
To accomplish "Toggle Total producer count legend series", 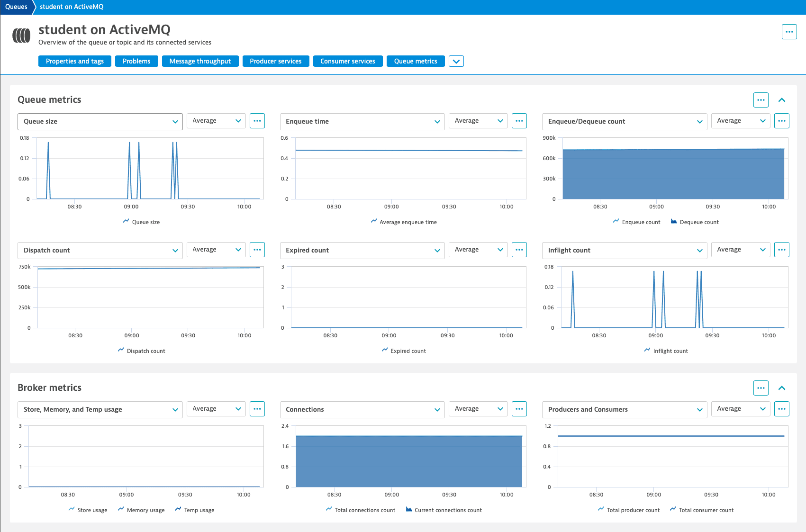I will tap(629, 510).
